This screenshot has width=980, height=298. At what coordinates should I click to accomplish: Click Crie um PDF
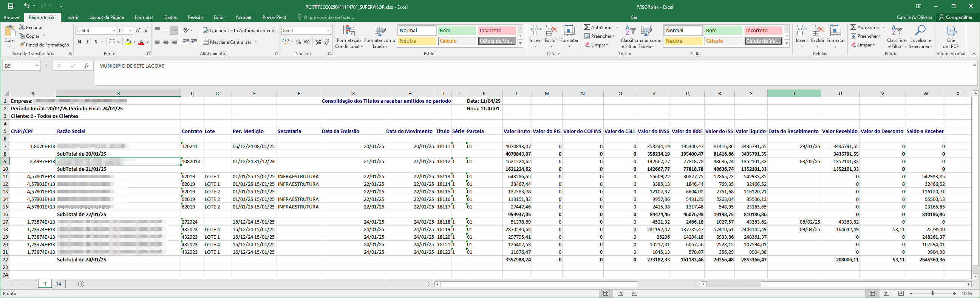point(951,37)
